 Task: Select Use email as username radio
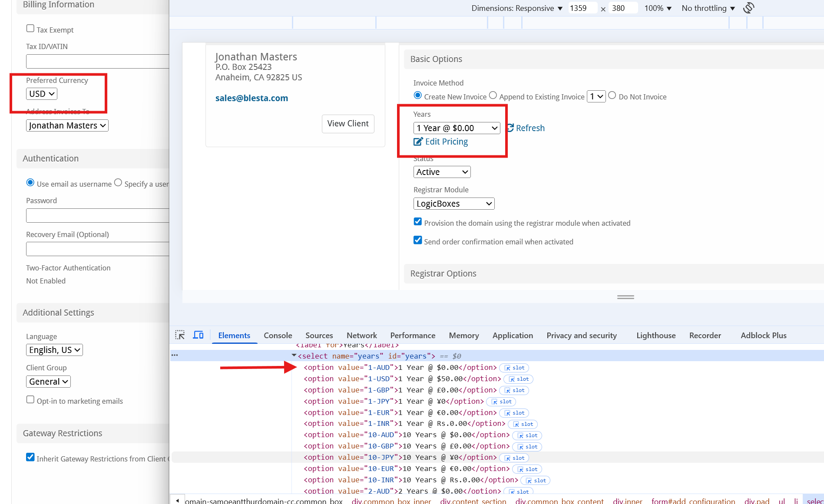(x=30, y=182)
